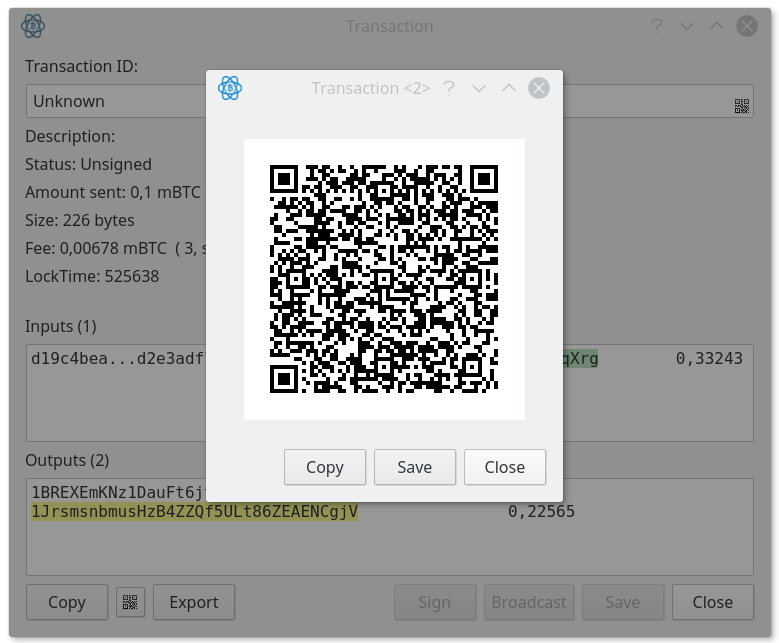Click the Status: Unsigned label
Image resolution: width=779 pixels, height=643 pixels.
88,164
